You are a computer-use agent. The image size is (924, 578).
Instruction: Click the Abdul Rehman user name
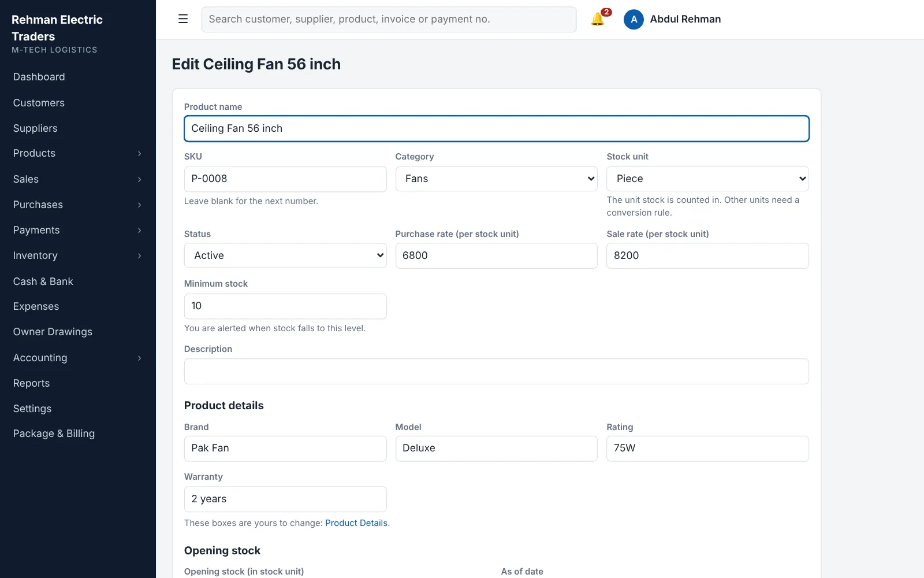(685, 19)
